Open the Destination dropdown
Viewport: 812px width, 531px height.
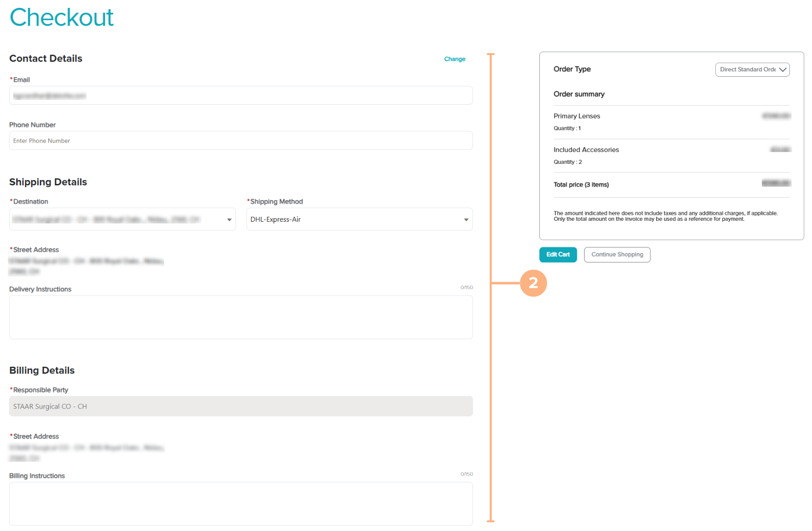(x=118, y=219)
